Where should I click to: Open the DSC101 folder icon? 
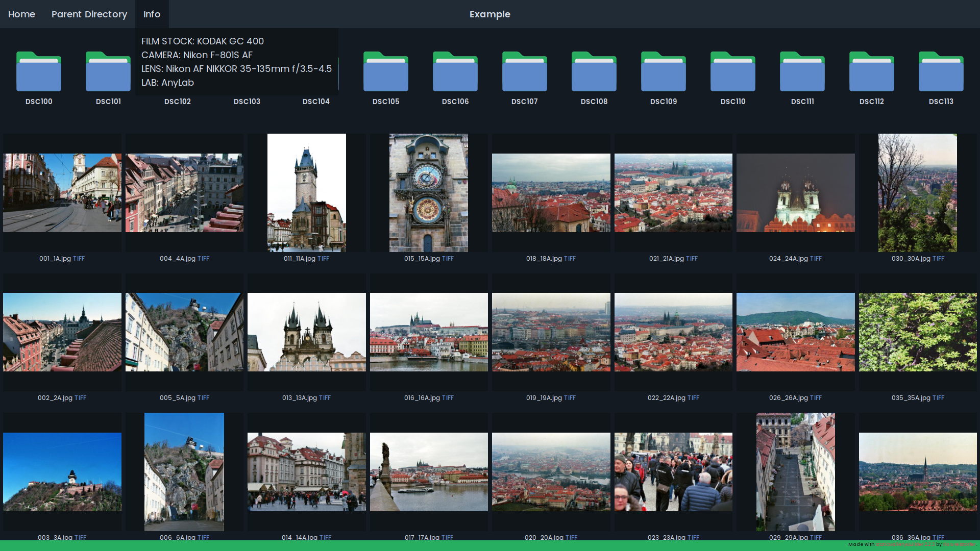click(x=108, y=71)
